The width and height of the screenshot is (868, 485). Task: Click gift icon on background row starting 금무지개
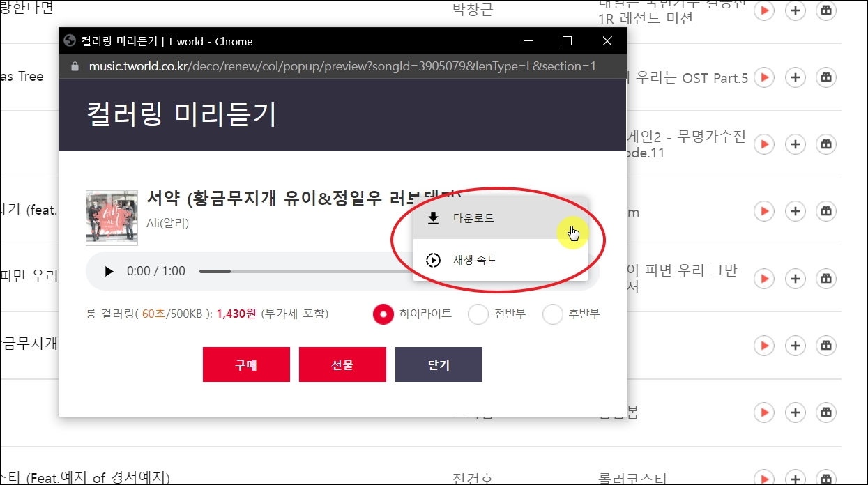(826, 345)
